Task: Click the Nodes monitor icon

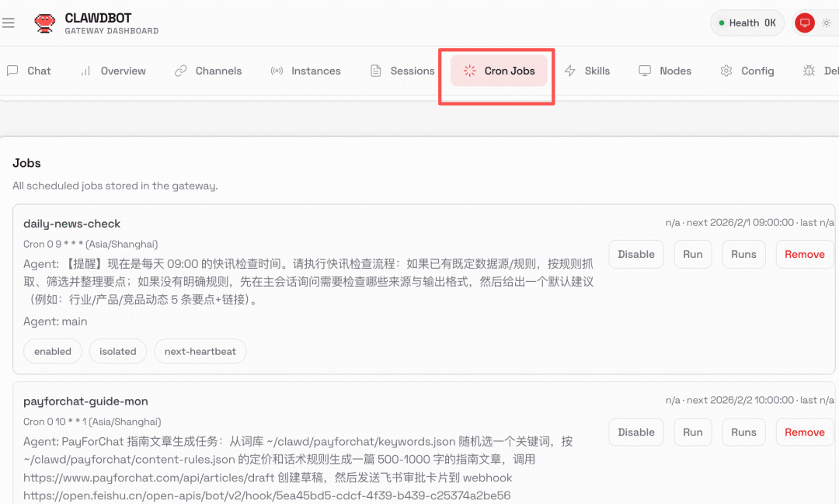Action: (645, 71)
